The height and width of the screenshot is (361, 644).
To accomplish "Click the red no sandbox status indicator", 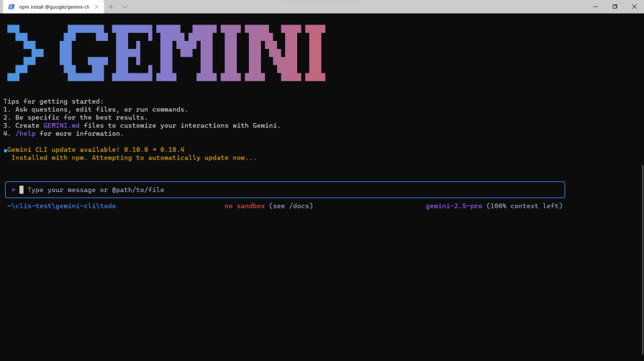I will click(245, 206).
